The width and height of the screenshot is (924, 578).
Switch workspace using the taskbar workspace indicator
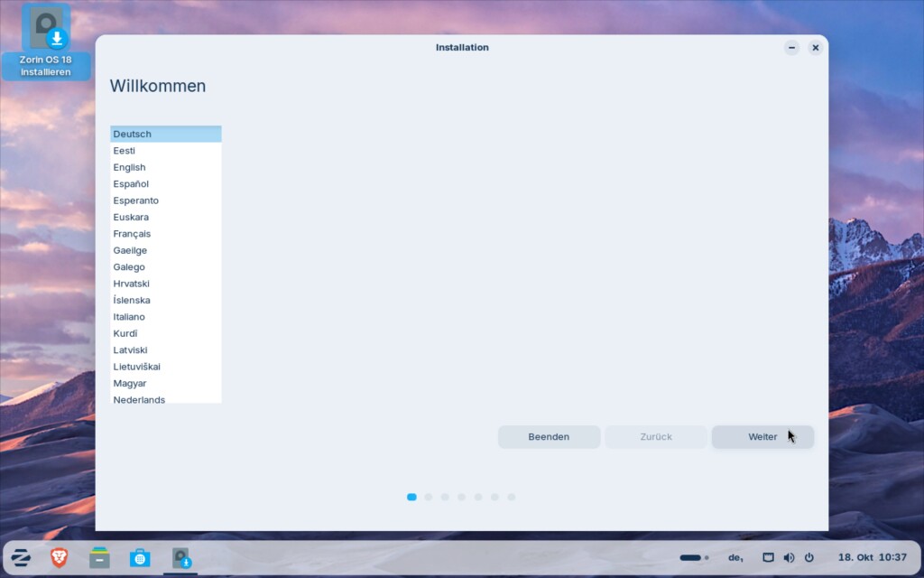coord(693,557)
